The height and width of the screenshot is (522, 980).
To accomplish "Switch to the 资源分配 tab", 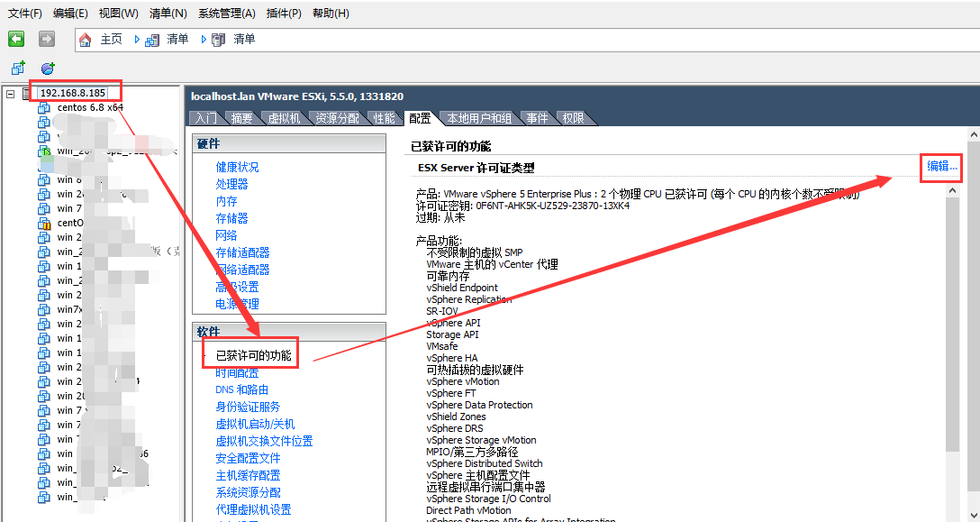I will tap(338, 118).
